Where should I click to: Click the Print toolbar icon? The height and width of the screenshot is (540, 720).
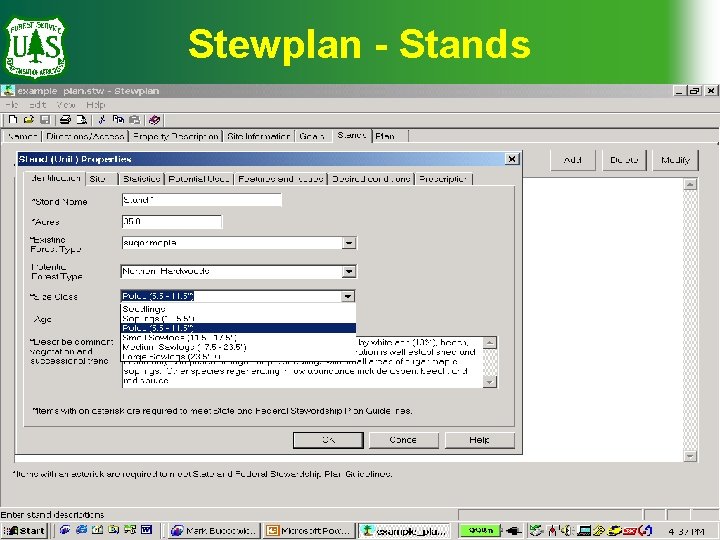click(x=65, y=120)
